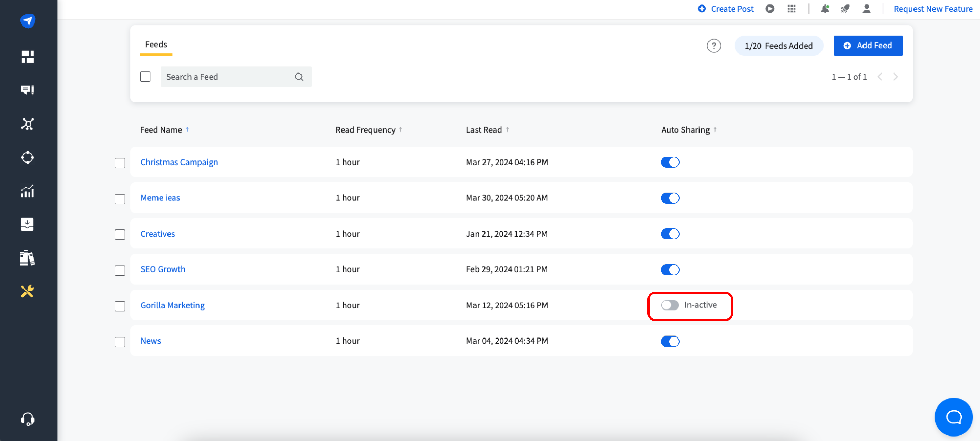Viewport: 980px width, 441px height.
Task: Sort by Last Read column header
Action: [484, 130]
